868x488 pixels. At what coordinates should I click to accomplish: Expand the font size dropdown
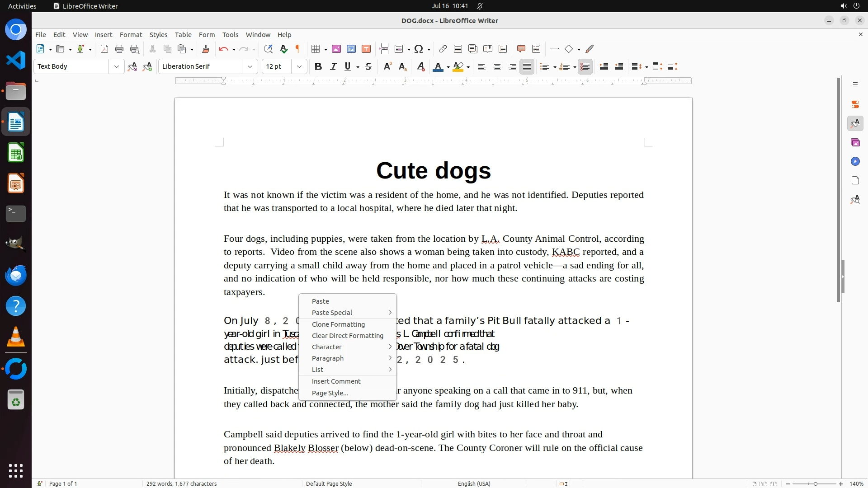[299, 67]
